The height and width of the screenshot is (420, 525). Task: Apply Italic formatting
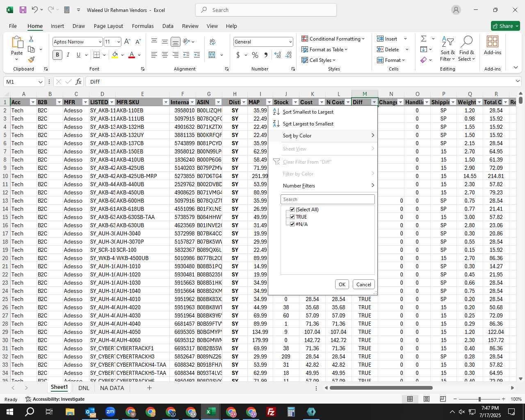click(68, 55)
